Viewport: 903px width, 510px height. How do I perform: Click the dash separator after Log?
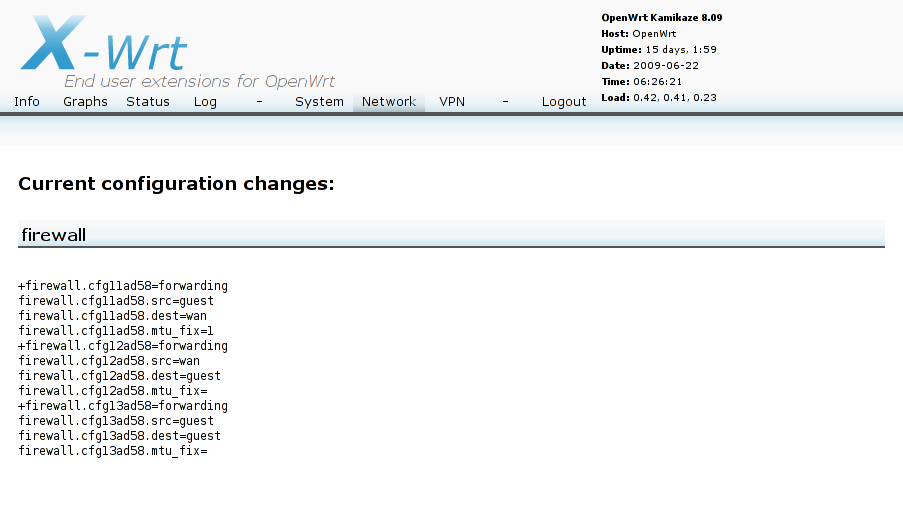tap(259, 102)
